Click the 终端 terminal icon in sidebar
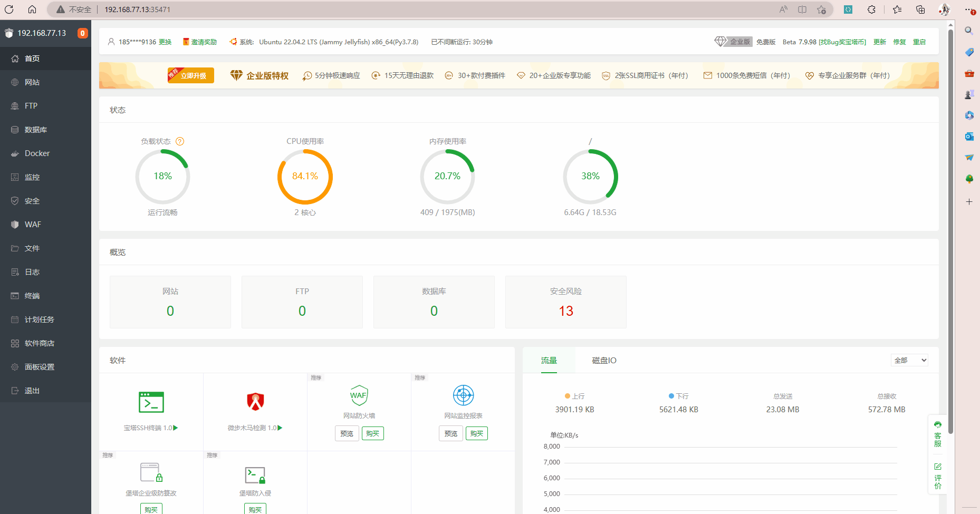Viewport: 980px width, 514px height. pyautogui.click(x=15, y=296)
